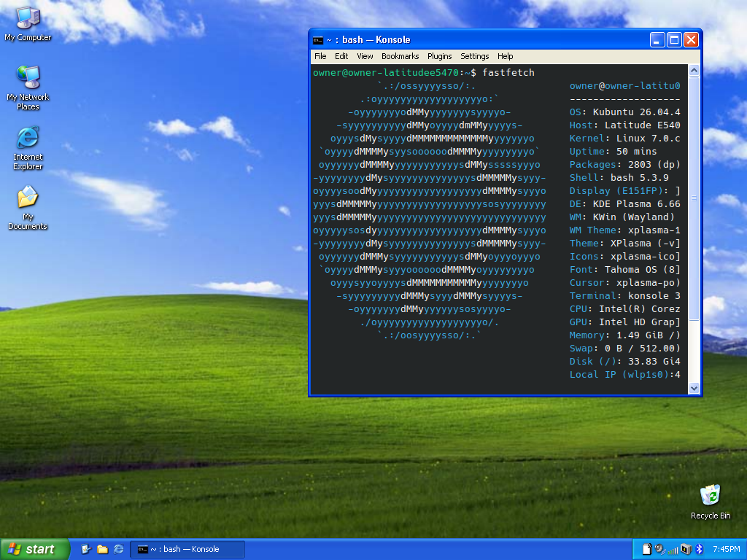Launch Internet Explorer from quick launch
This screenshot has height=560, width=747.
[x=119, y=549]
